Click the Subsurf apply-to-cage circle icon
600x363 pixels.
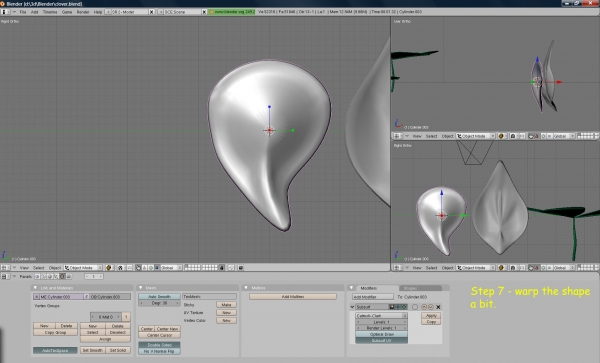pyautogui.click(x=415, y=307)
